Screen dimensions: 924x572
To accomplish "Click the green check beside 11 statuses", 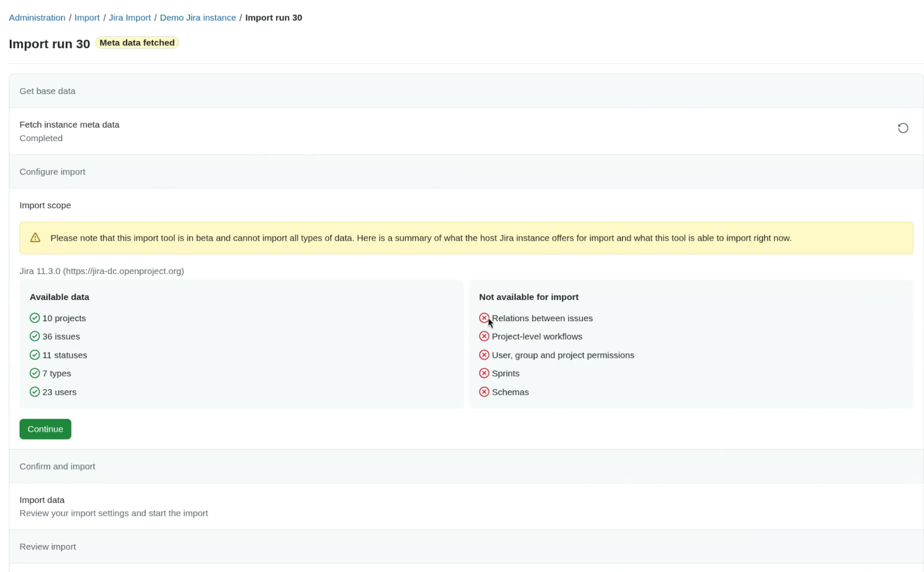I will 34,355.
